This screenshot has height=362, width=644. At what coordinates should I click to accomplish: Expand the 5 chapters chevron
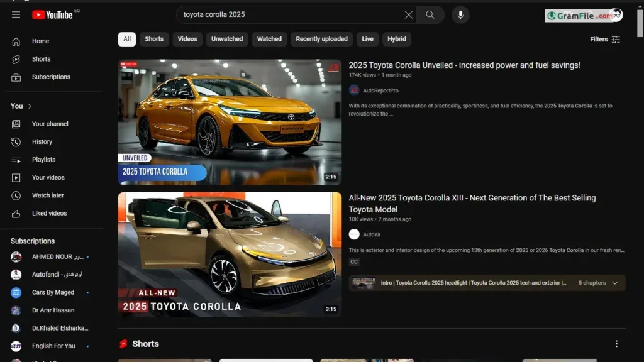point(614,283)
